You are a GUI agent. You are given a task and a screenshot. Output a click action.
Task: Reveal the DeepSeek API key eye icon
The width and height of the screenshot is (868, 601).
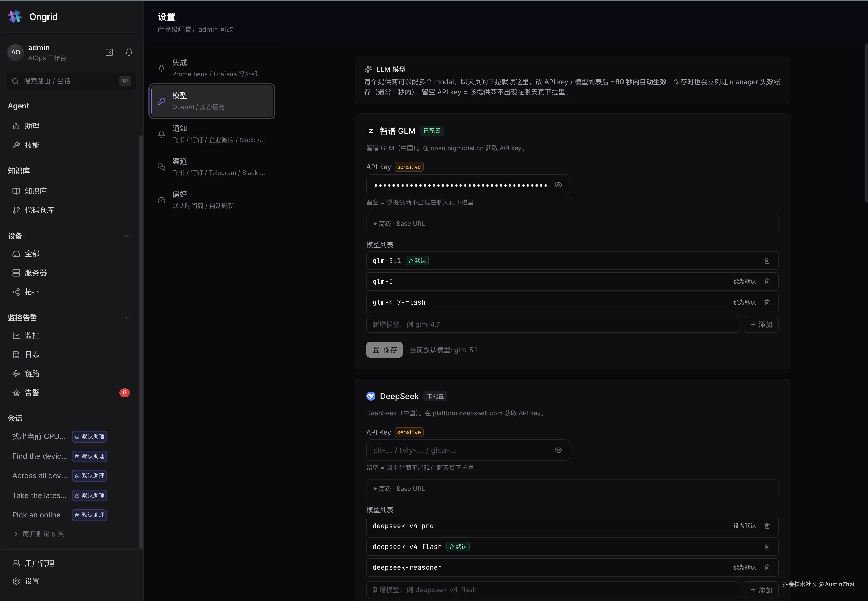[558, 450]
